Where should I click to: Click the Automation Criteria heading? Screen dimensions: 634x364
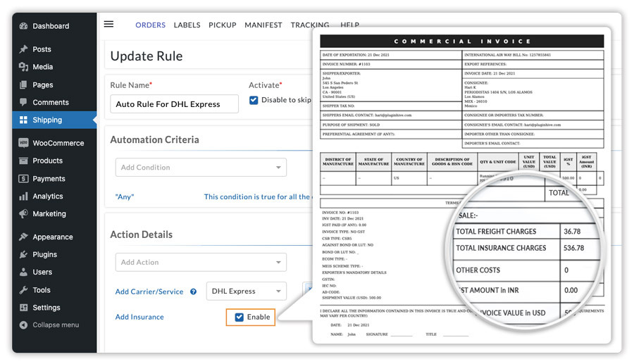(x=154, y=140)
